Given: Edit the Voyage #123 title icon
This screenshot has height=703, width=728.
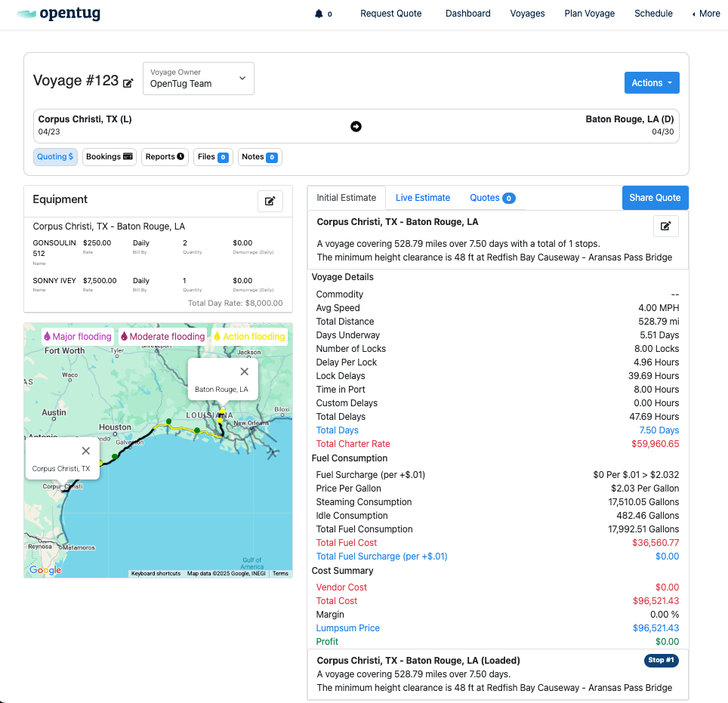Looking at the screenshot, I should click(128, 83).
